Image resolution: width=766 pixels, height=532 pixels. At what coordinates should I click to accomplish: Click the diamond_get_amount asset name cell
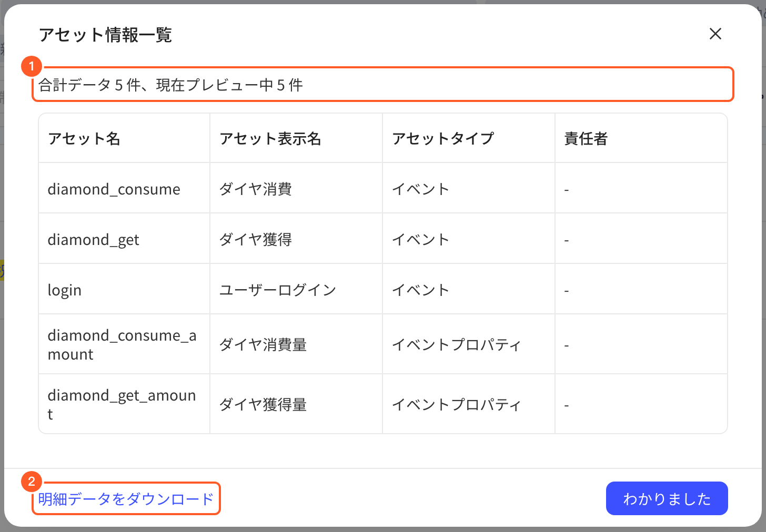click(124, 404)
